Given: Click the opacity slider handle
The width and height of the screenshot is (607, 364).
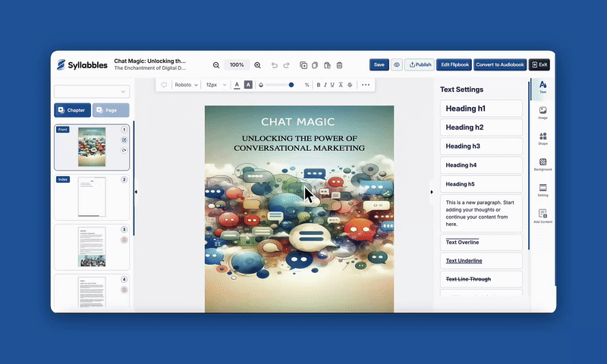Looking at the screenshot, I should 291,85.
